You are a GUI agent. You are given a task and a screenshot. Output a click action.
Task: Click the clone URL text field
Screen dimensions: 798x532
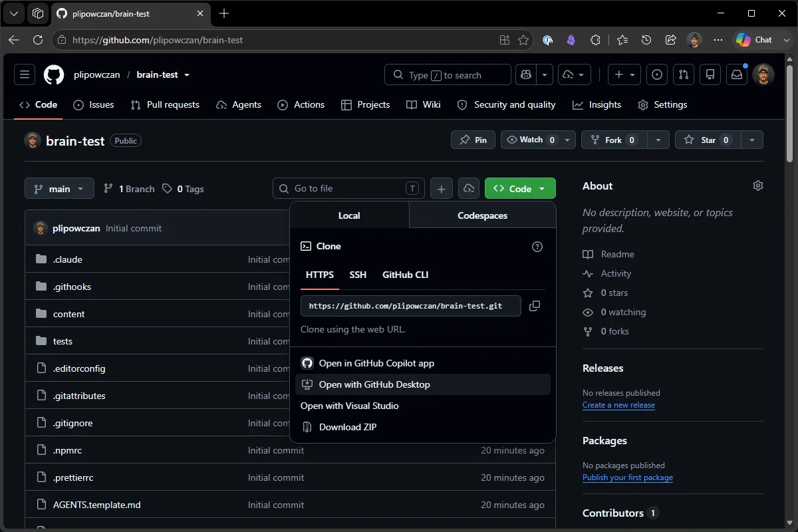(411, 306)
